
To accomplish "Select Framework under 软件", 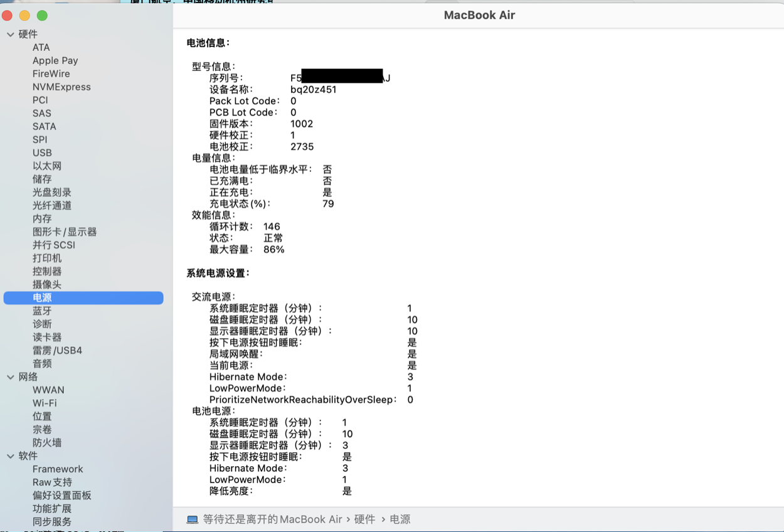I will coord(58,469).
